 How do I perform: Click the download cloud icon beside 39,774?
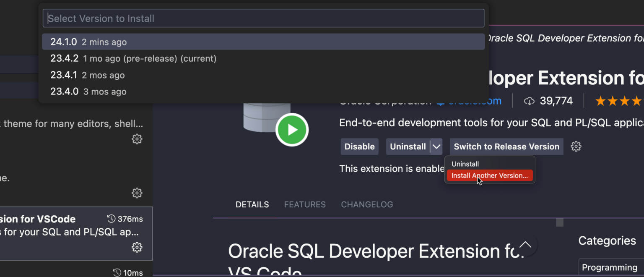pyautogui.click(x=530, y=101)
